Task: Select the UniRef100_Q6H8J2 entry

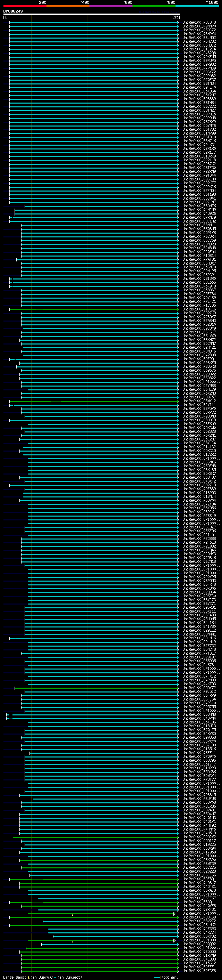Action: click(x=199, y=45)
